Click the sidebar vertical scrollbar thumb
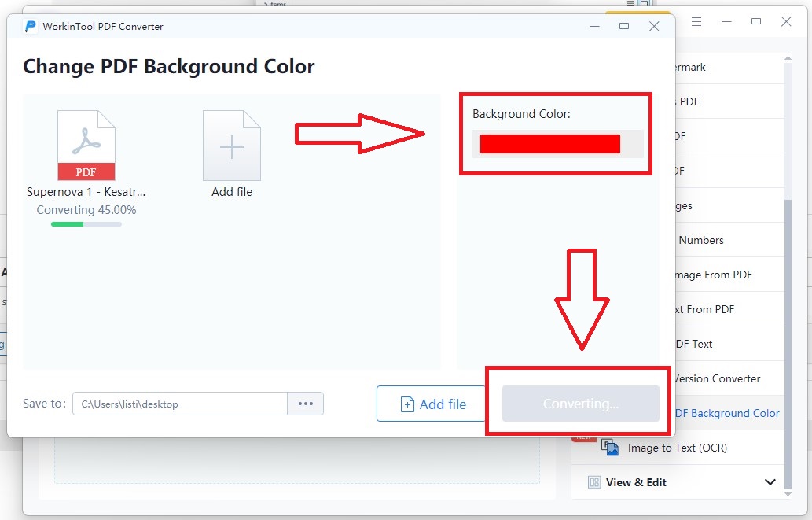The width and height of the screenshot is (812, 520). pyautogui.click(x=788, y=344)
